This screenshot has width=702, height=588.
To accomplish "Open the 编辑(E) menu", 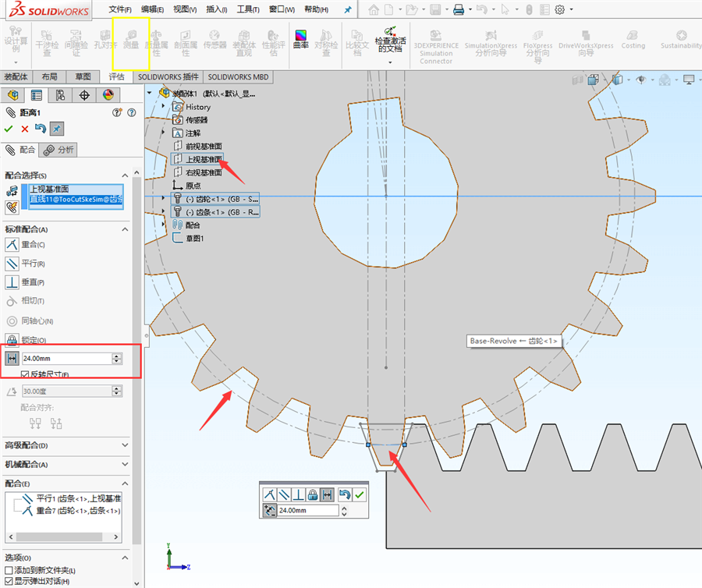I will [x=152, y=9].
